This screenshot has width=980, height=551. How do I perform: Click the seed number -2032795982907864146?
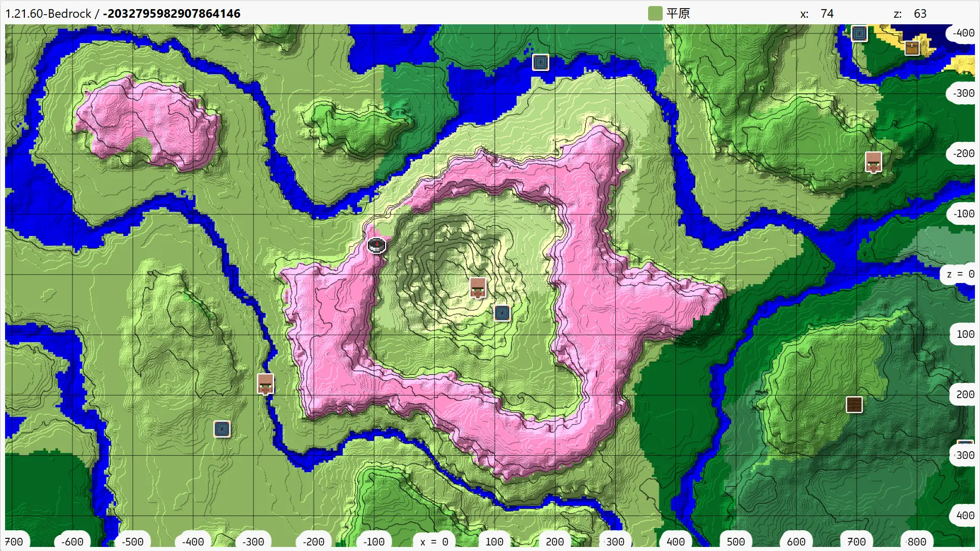pos(172,14)
